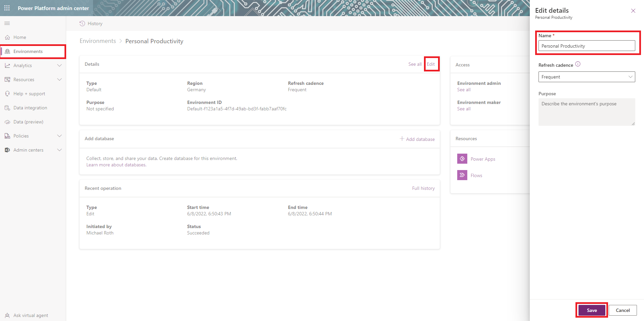The width and height of the screenshot is (644, 321).
Task: Click the Ask virtual agent icon
Action: pyautogui.click(x=7, y=315)
